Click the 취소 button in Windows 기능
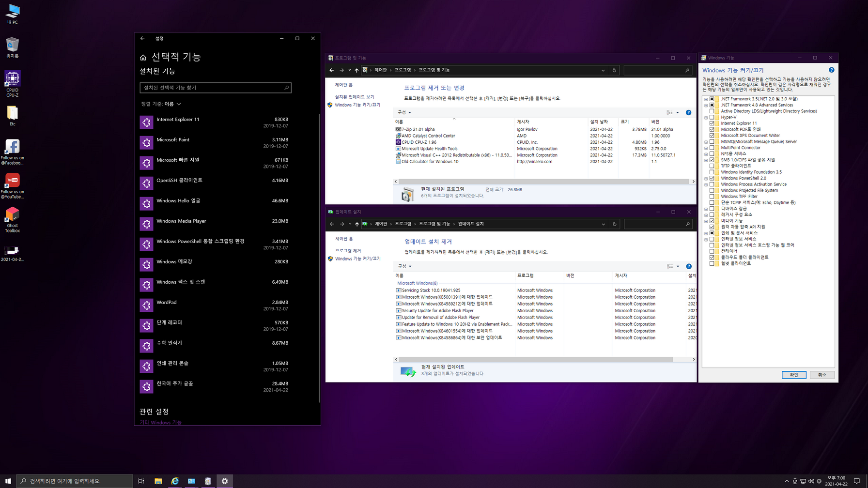The height and width of the screenshot is (488, 868). [822, 375]
